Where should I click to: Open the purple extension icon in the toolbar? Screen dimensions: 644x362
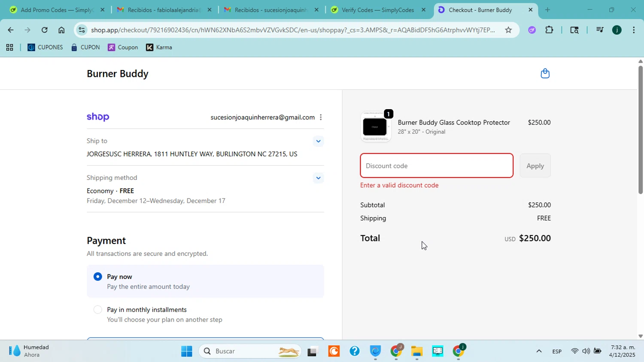pyautogui.click(x=532, y=30)
